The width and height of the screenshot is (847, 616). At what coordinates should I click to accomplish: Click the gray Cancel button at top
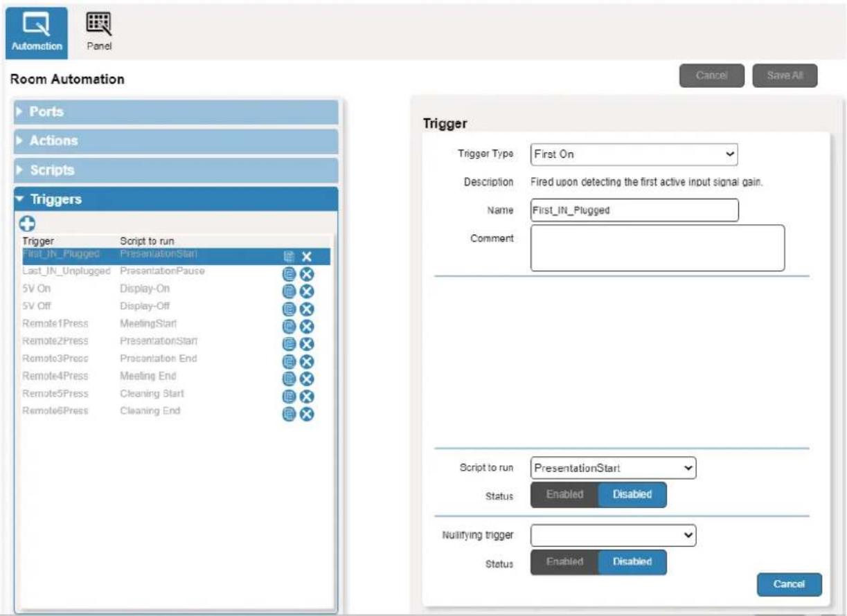(711, 75)
